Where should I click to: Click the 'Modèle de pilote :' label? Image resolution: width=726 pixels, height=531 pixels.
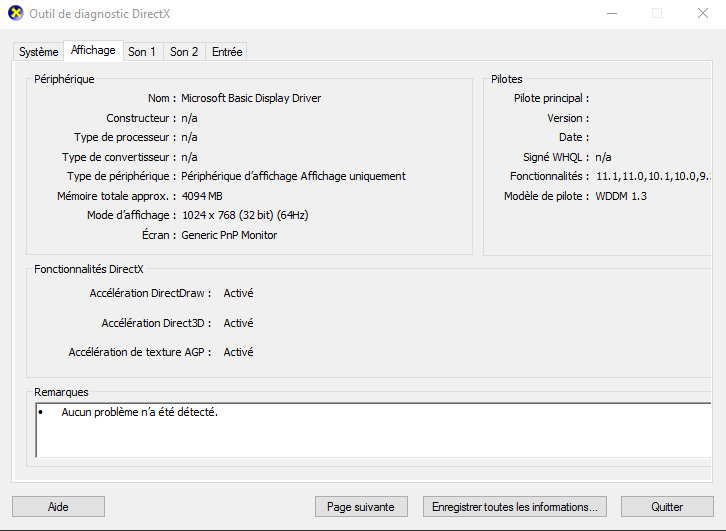click(x=546, y=196)
